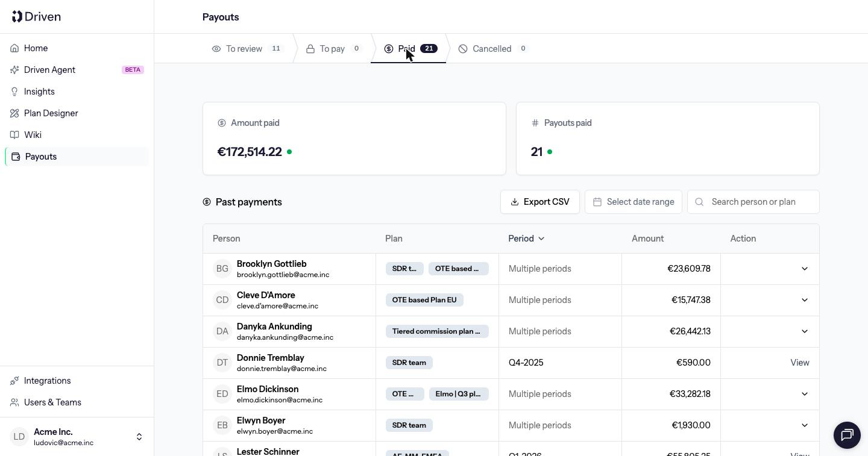Click the Amount column header

(x=647, y=239)
